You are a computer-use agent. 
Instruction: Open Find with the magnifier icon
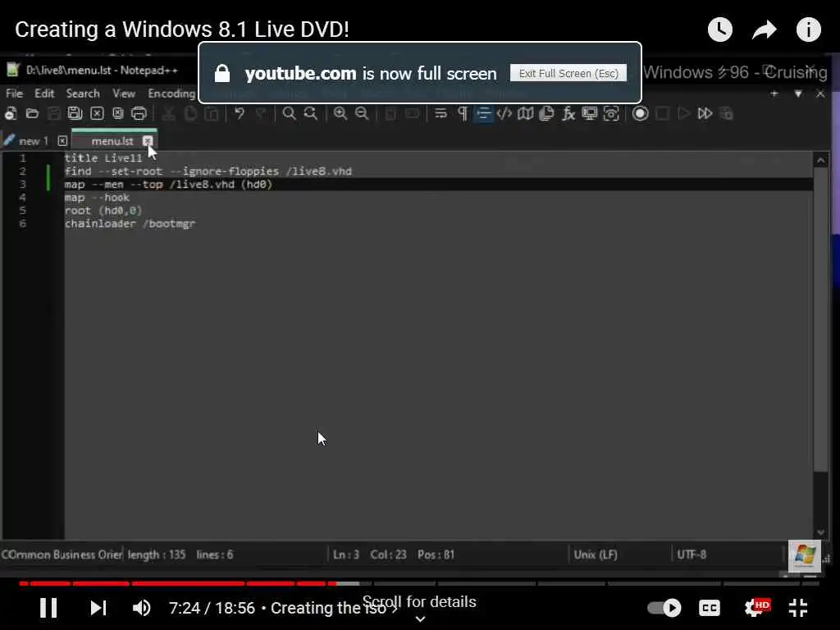pyautogui.click(x=290, y=113)
